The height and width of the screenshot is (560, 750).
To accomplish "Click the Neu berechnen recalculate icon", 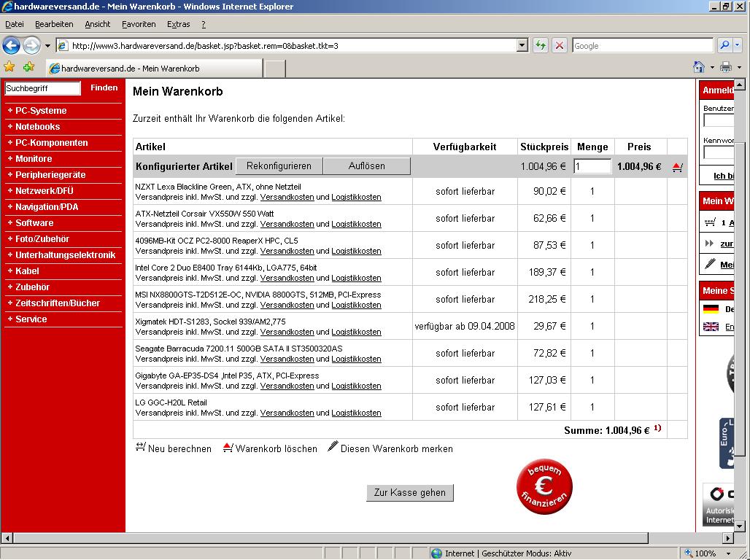I will 141,447.
